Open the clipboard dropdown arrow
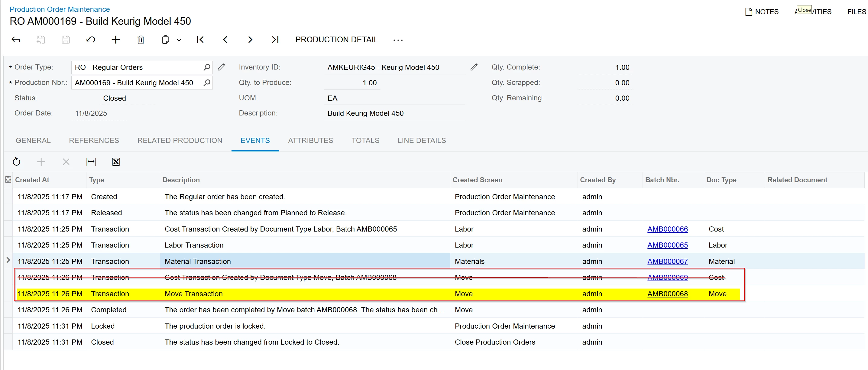Image resolution: width=868 pixels, height=370 pixels. point(179,40)
